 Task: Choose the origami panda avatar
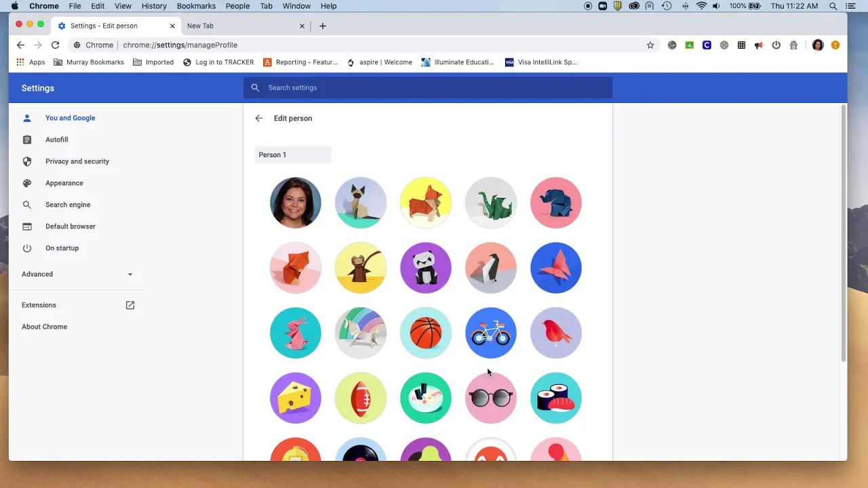(426, 268)
